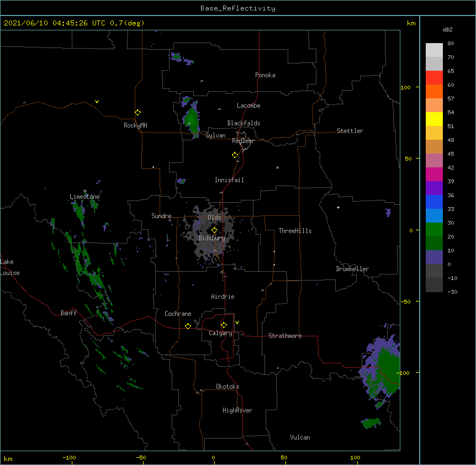The width and height of the screenshot is (476, 465).
Task: Click the yellow diamond marker below Cochrane
Action: pyautogui.click(x=188, y=326)
